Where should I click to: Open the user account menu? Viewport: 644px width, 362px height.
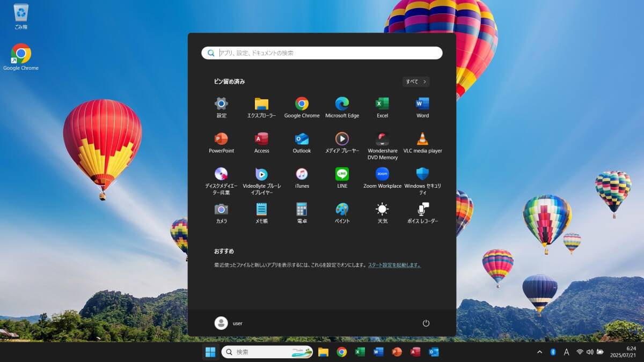[x=229, y=323]
